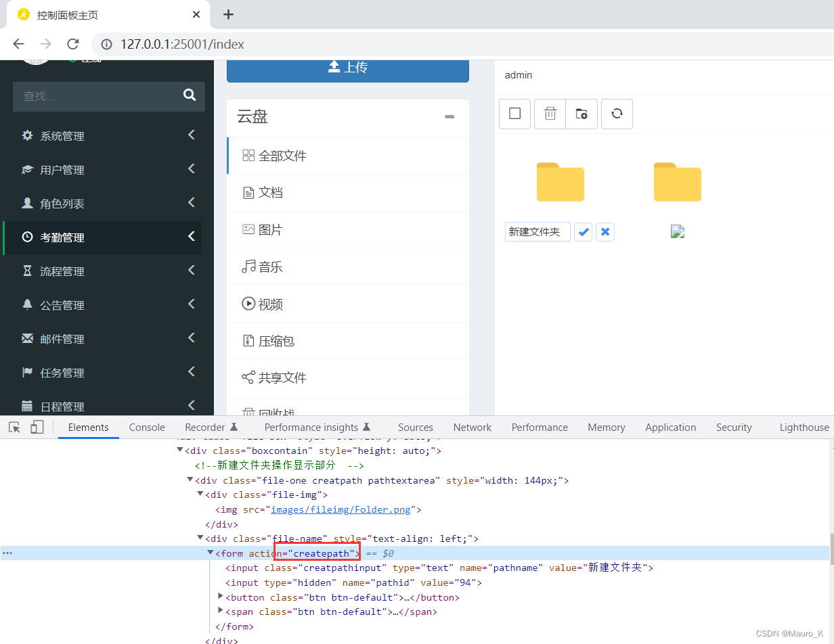Confirm new folder name with blue checkmark
Image resolution: width=834 pixels, height=644 pixels.
(584, 231)
